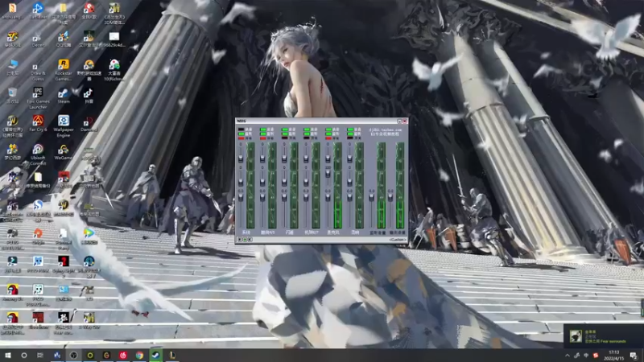Image resolution: width=644 pixels, height=362 pixels.
Task: Open the taskbar clock showing 17:13
Action: pyautogui.click(x=614, y=355)
